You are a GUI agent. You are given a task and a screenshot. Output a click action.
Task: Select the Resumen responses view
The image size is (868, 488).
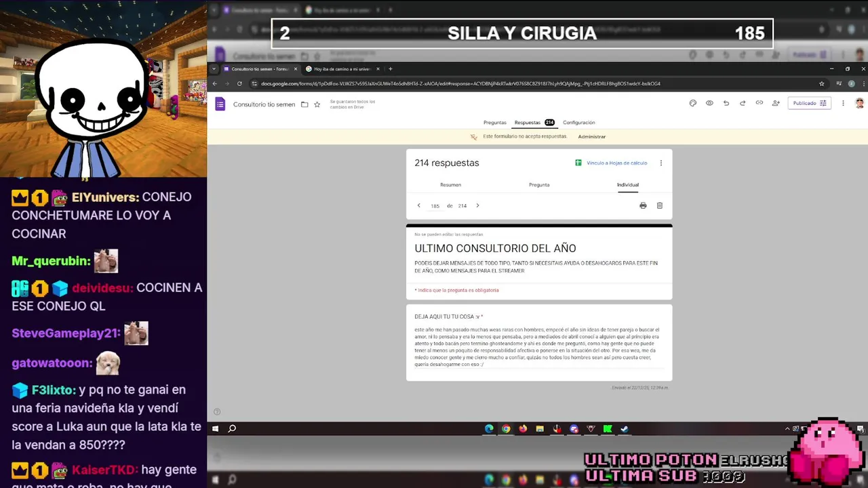[450, 185]
